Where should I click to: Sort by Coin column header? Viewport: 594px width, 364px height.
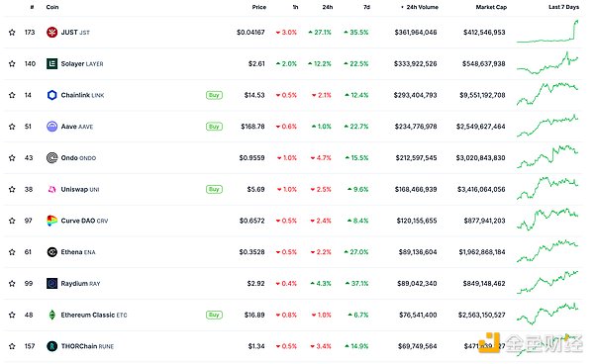pyautogui.click(x=52, y=7)
